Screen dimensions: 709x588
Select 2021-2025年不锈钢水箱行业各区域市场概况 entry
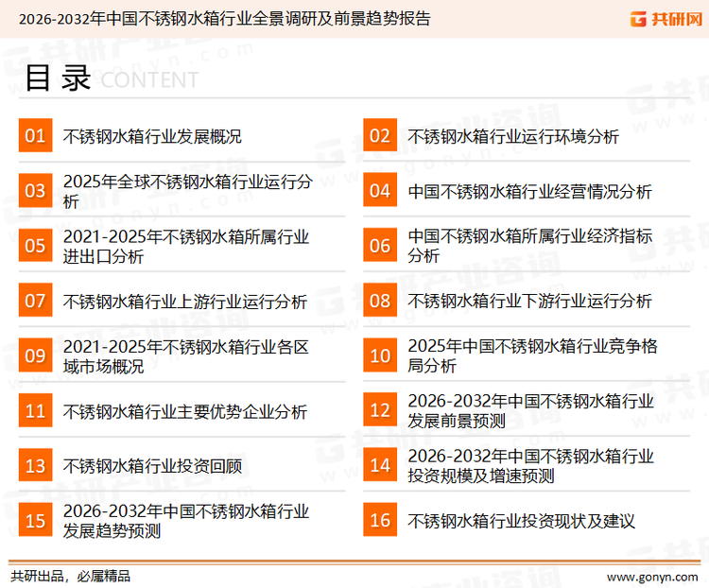pyautogui.click(x=186, y=356)
